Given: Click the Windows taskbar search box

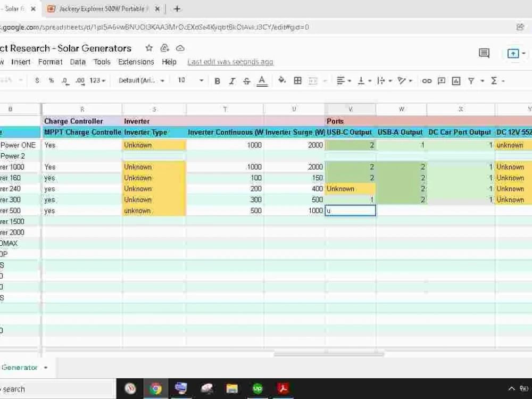Looking at the screenshot, I should (x=57, y=389).
